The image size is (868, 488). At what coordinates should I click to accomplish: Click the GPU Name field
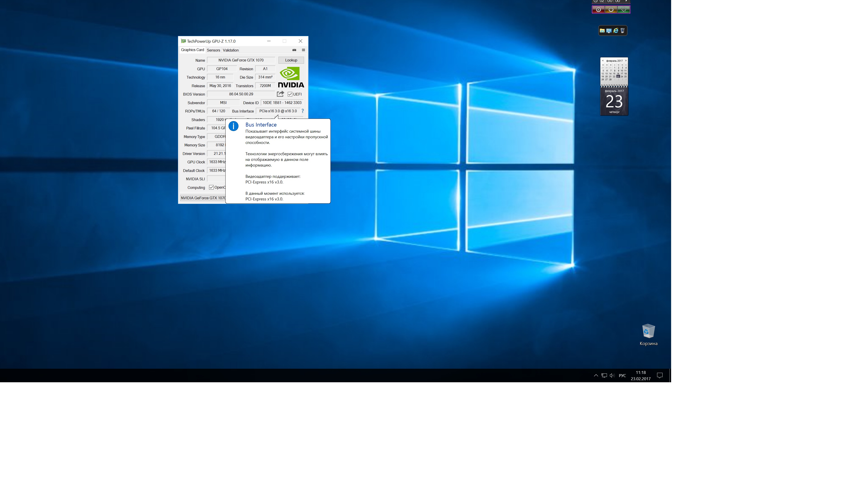click(241, 60)
